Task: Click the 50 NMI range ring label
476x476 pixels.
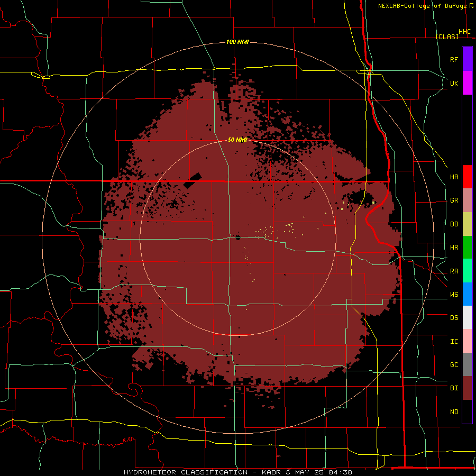Action: (237, 140)
